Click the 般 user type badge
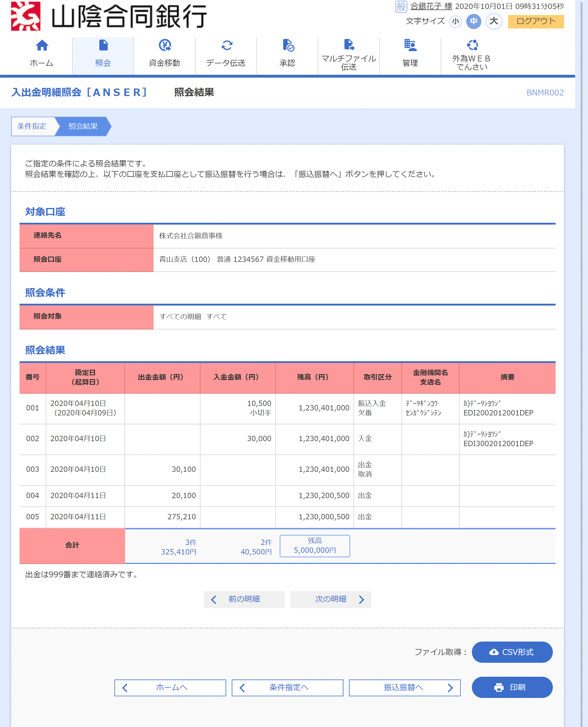The height and width of the screenshot is (727, 588). 401,6
